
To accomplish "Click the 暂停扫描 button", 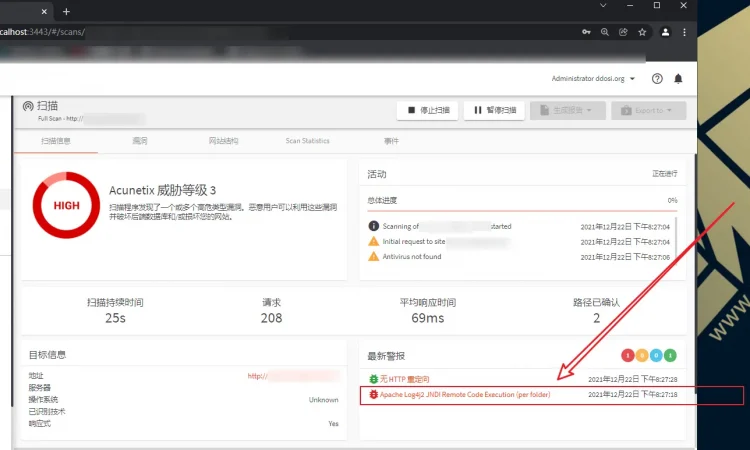I will pos(494,110).
